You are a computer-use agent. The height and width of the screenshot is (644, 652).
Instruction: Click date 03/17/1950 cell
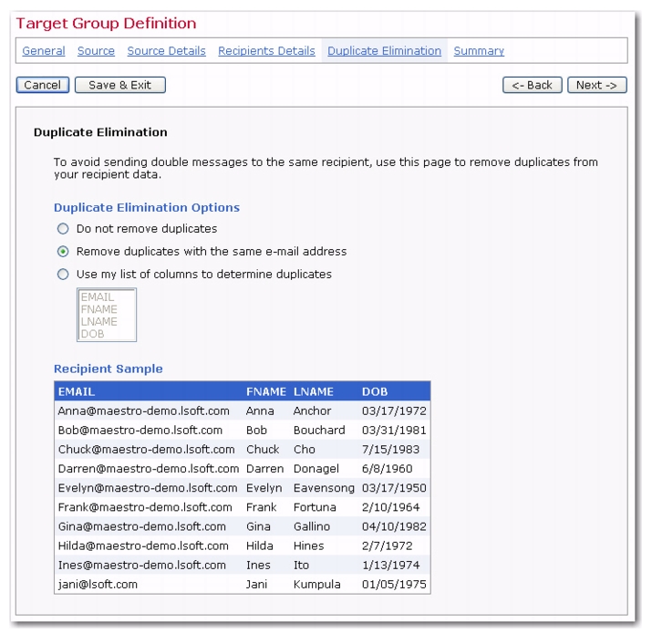click(394, 488)
